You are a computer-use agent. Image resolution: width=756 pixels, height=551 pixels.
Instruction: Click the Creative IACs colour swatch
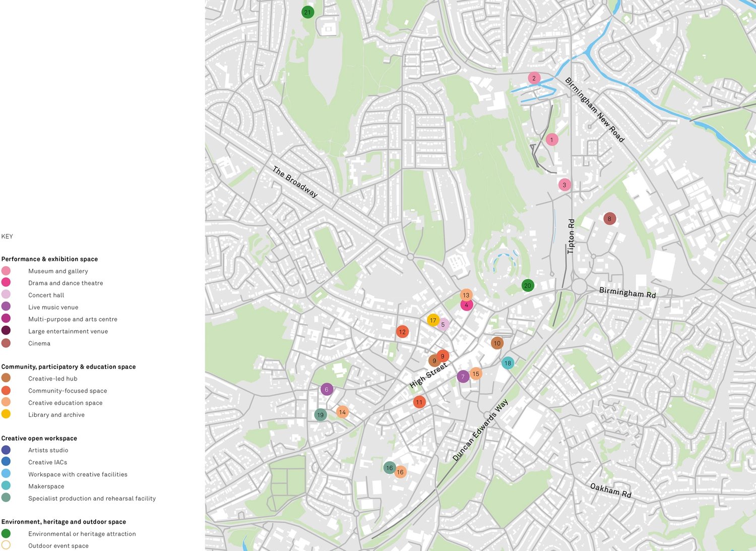(6, 461)
